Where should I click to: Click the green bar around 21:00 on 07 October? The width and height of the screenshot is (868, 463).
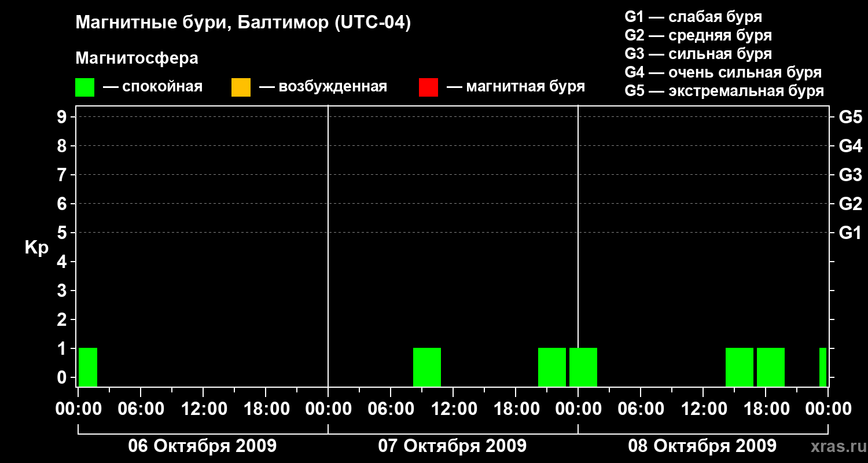pyautogui.click(x=552, y=367)
